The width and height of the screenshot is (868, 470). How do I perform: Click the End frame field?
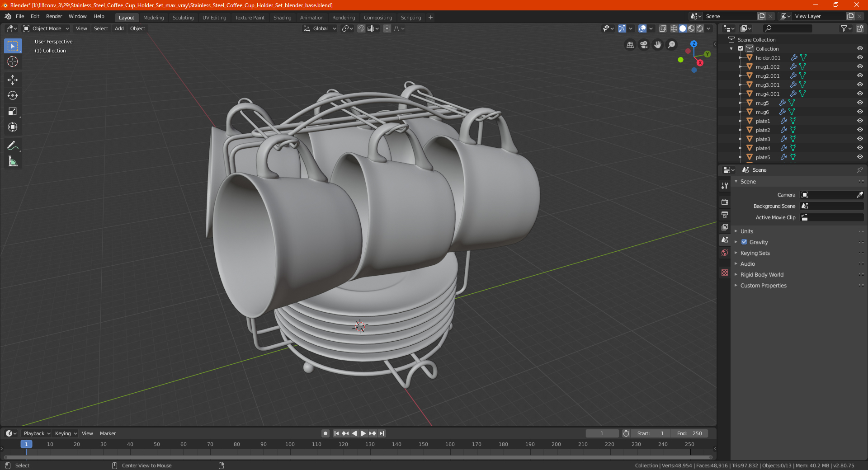[x=689, y=433]
